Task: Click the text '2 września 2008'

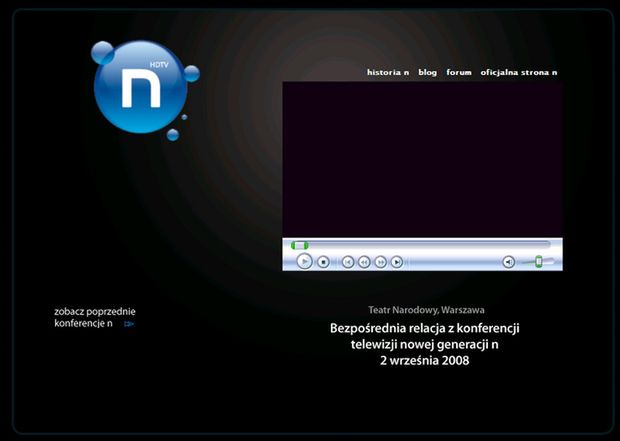Action: [425, 360]
